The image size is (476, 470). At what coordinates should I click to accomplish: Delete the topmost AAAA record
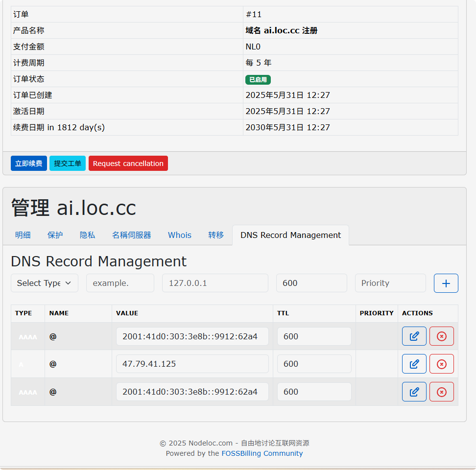(x=441, y=336)
